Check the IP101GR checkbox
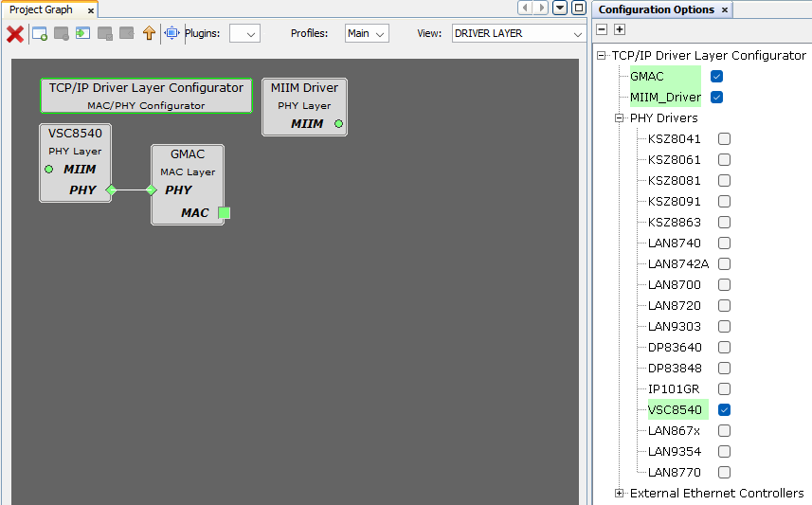Image resolution: width=812 pixels, height=505 pixels. (x=725, y=389)
